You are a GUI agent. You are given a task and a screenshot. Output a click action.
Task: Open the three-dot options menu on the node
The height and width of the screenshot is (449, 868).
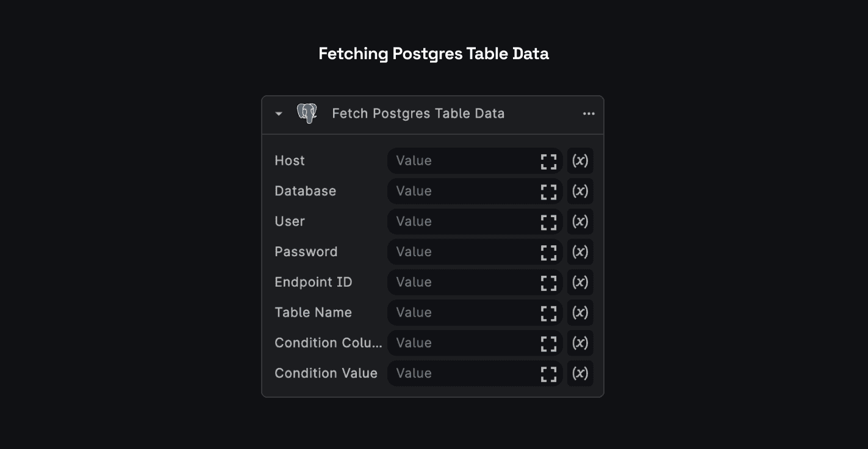coord(588,113)
